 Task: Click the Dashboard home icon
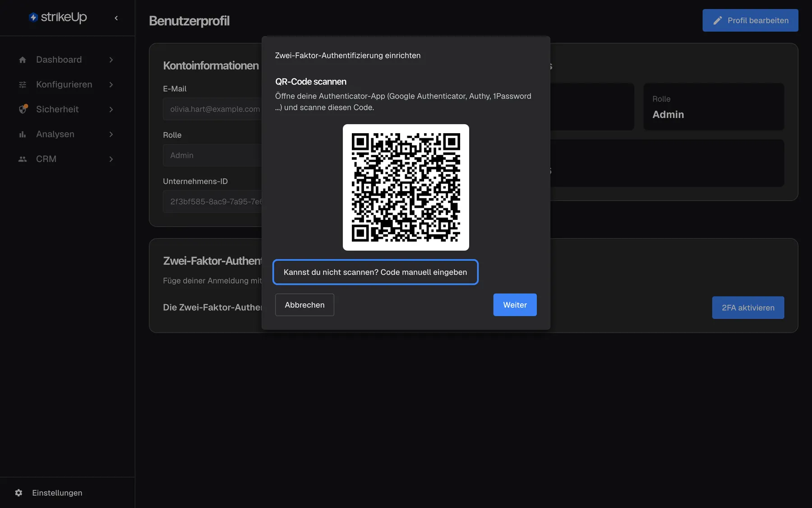pos(23,60)
